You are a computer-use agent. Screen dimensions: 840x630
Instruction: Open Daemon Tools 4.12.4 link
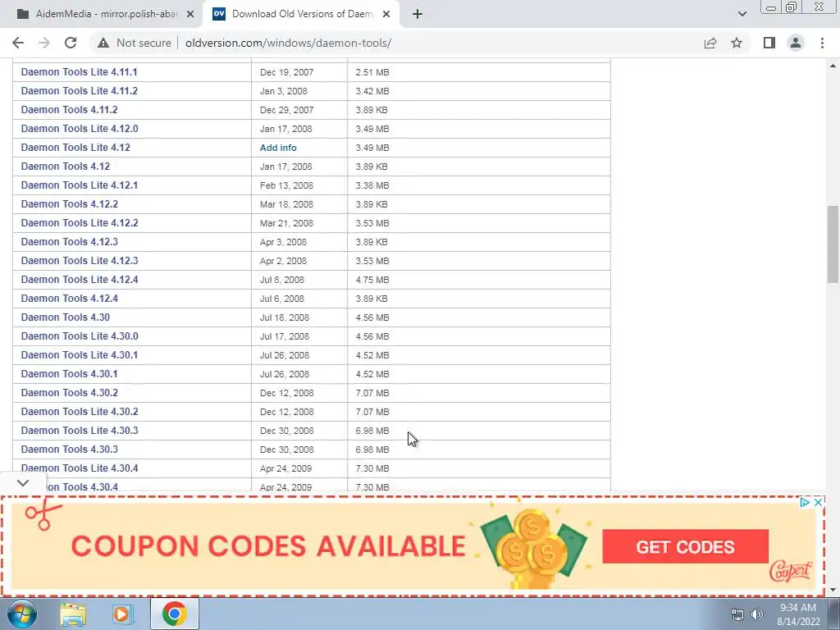click(69, 299)
